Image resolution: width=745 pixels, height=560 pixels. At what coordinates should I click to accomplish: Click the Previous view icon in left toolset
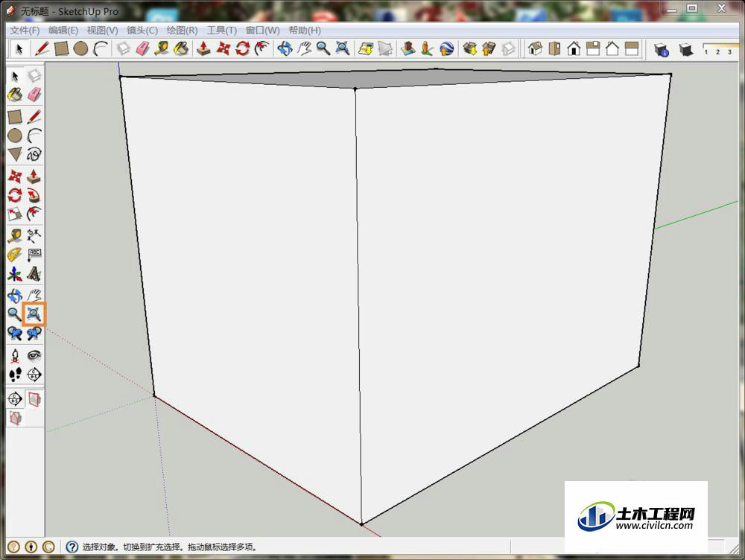15,334
